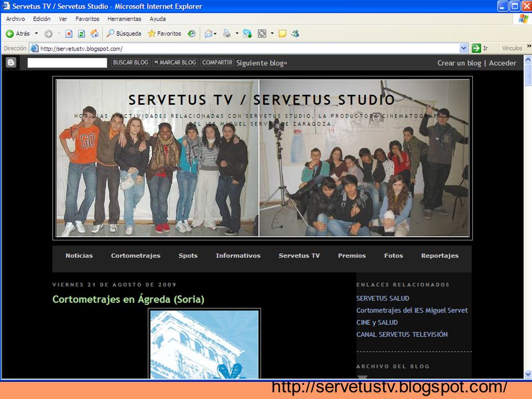Click the yellow note toolbar icon
This screenshot has height=399, width=532.
(x=282, y=34)
